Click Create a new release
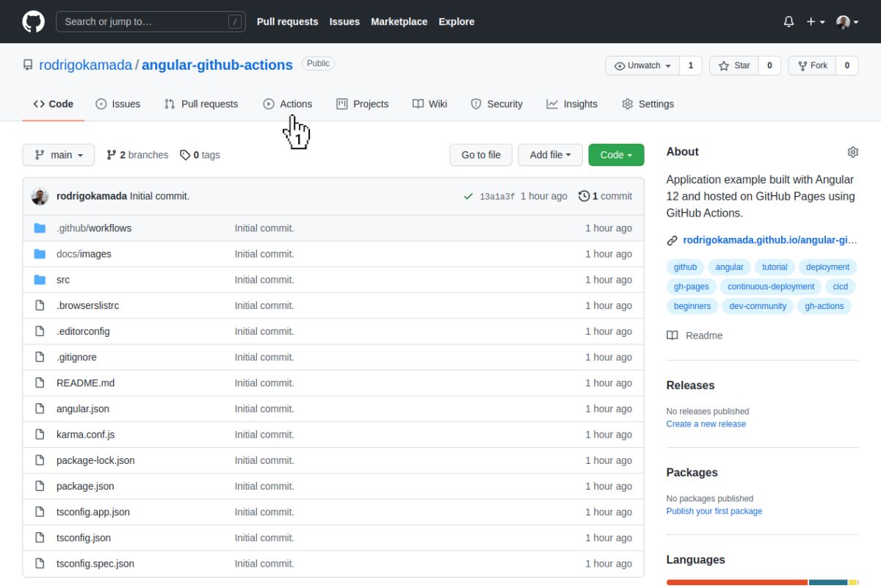 pos(706,424)
